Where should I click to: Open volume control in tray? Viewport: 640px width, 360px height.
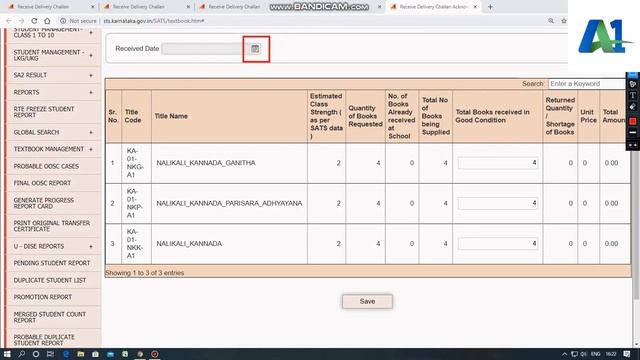[x=584, y=354]
